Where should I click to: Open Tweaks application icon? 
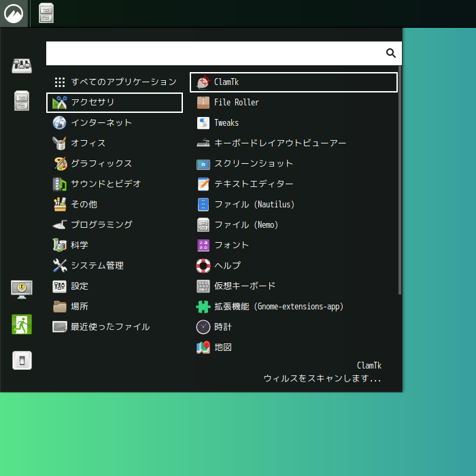(x=203, y=123)
